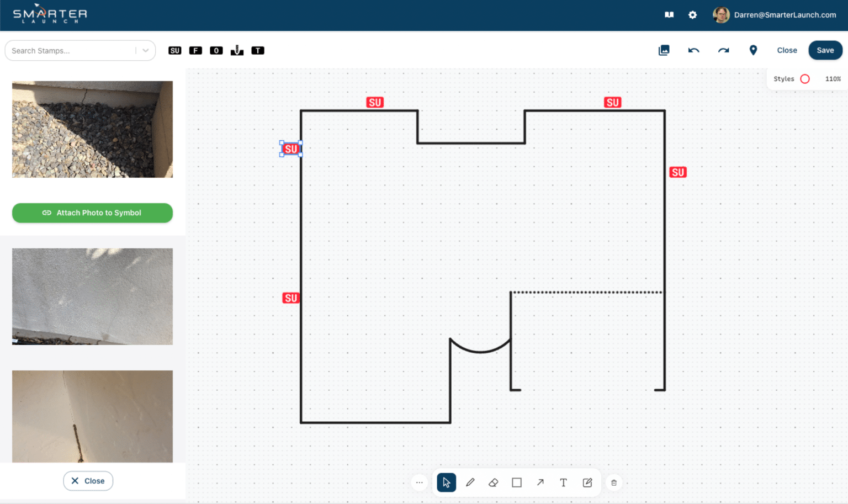This screenshot has height=504, width=848.
Task: Open the stamps search dropdown
Action: tap(145, 50)
